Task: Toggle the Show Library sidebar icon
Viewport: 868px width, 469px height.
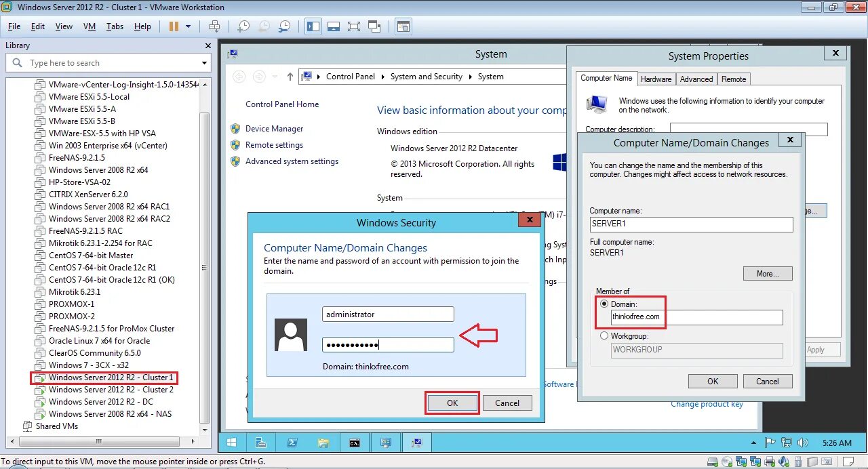Action: pyautogui.click(x=313, y=26)
